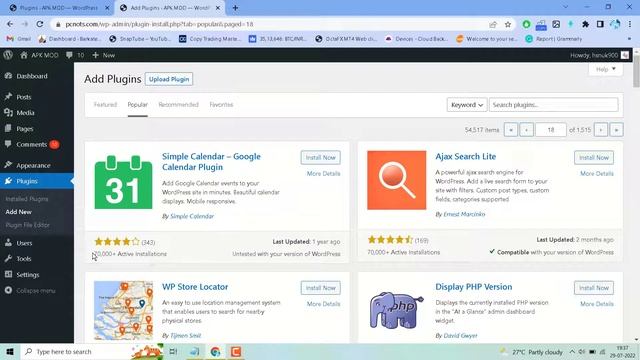Go to next page of plugin results

pos(601,130)
